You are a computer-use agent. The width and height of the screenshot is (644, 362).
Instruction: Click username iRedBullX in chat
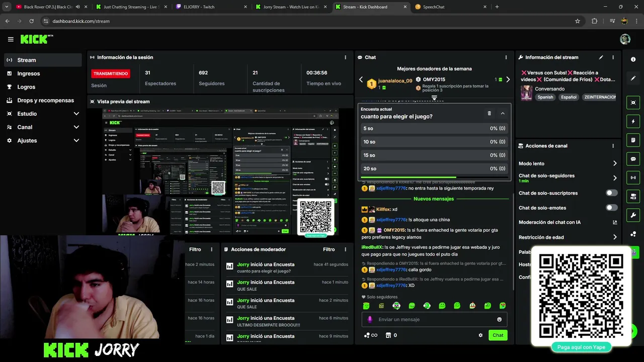point(372,247)
